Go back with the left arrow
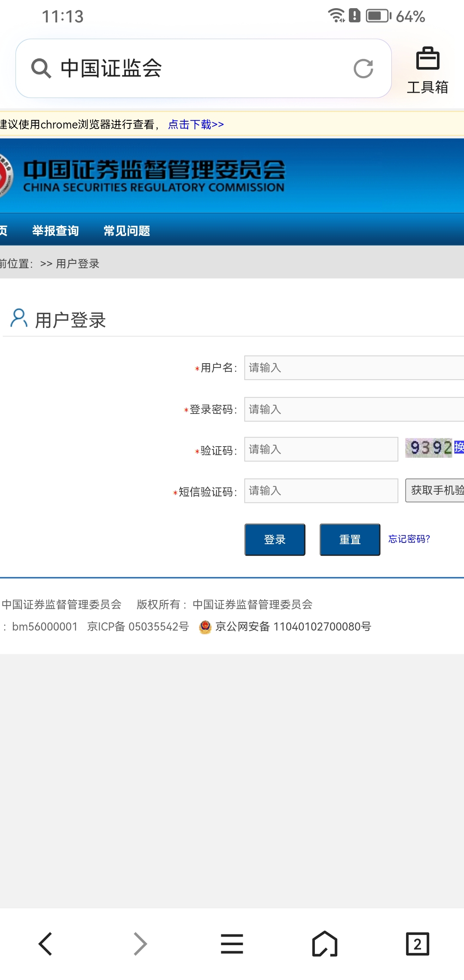Image resolution: width=464 pixels, height=980 pixels. click(46, 944)
